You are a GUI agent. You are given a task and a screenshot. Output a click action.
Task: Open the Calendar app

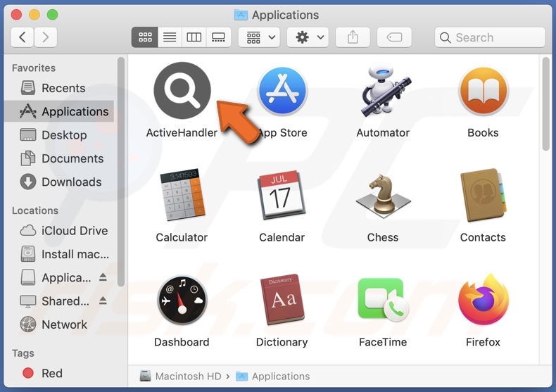(x=283, y=194)
